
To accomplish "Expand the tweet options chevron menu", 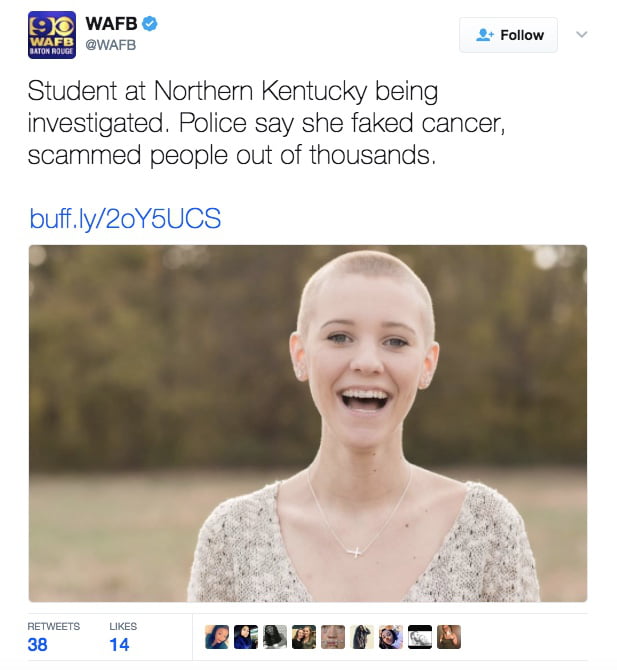I will (x=582, y=34).
